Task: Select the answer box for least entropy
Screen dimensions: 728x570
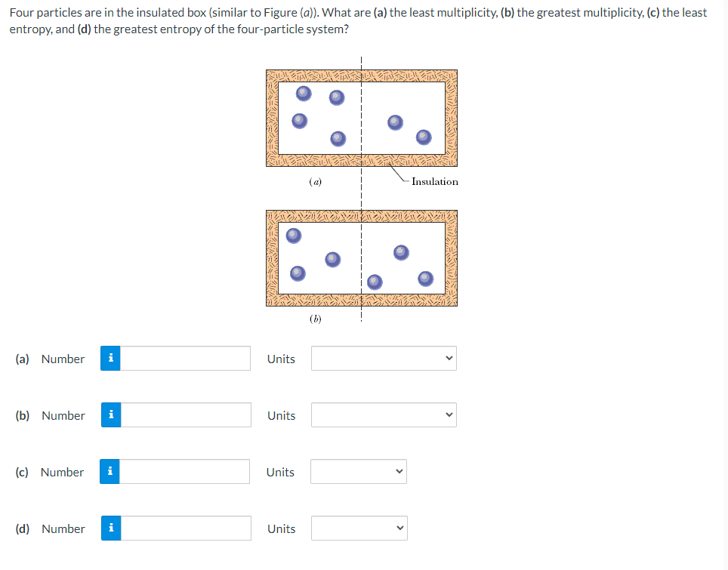Action: [184, 472]
